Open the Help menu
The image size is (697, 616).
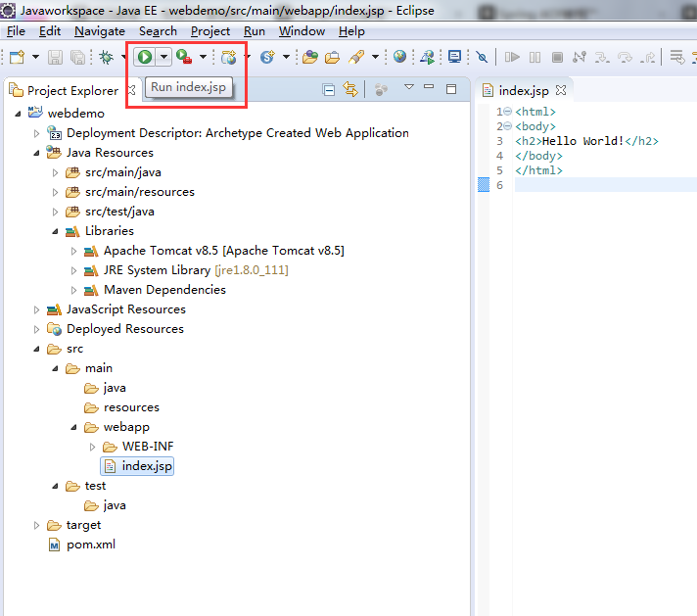[351, 31]
